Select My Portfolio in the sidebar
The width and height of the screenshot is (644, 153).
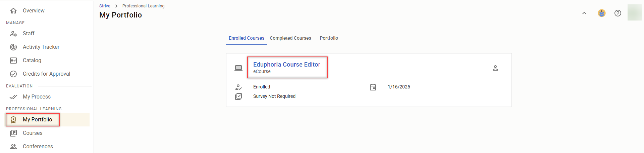point(37,120)
